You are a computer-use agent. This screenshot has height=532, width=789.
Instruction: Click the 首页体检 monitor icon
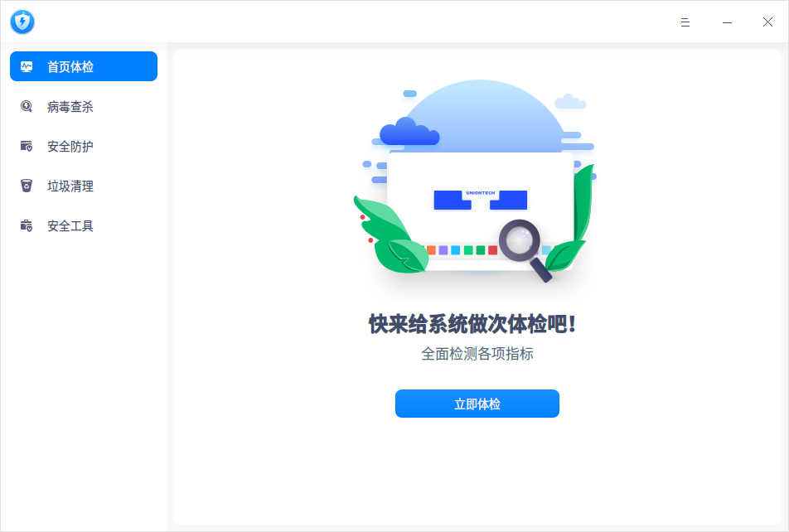point(27,66)
